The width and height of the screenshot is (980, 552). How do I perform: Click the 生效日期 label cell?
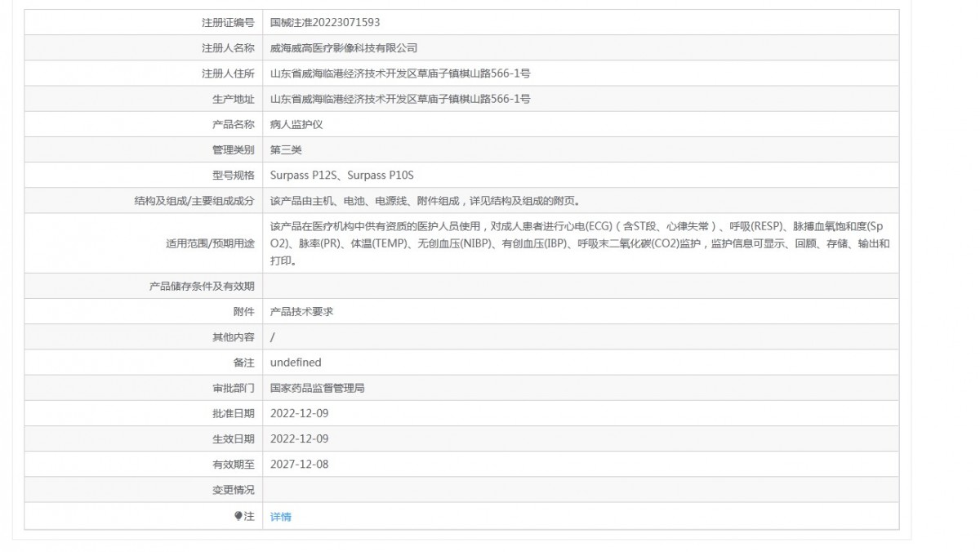(144, 438)
